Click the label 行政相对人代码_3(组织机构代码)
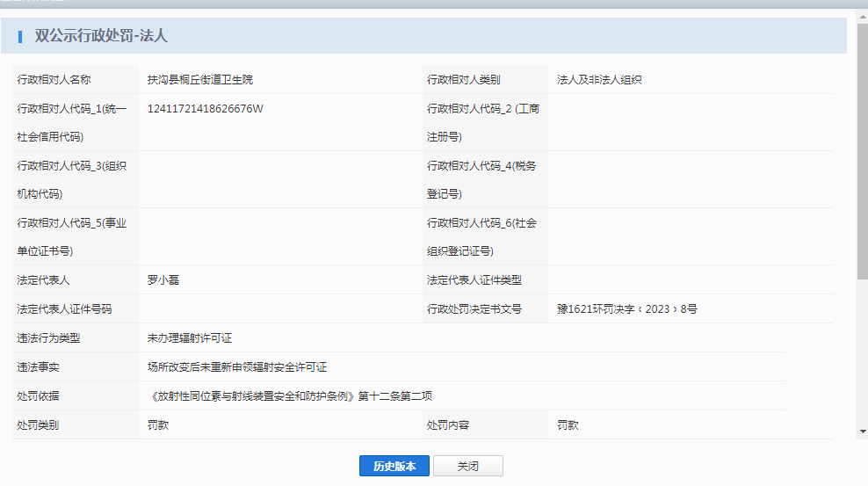Screen dimensions: 868x486 coord(72,179)
